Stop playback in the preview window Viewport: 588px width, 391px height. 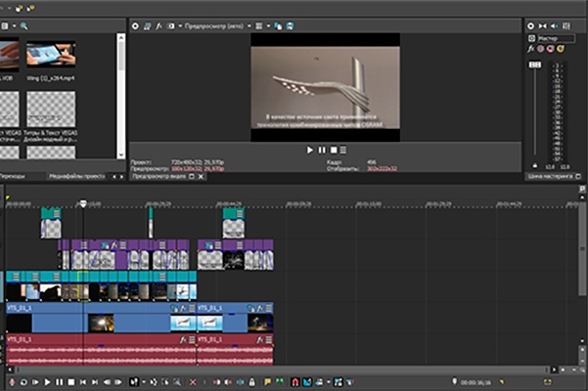[x=334, y=150]
